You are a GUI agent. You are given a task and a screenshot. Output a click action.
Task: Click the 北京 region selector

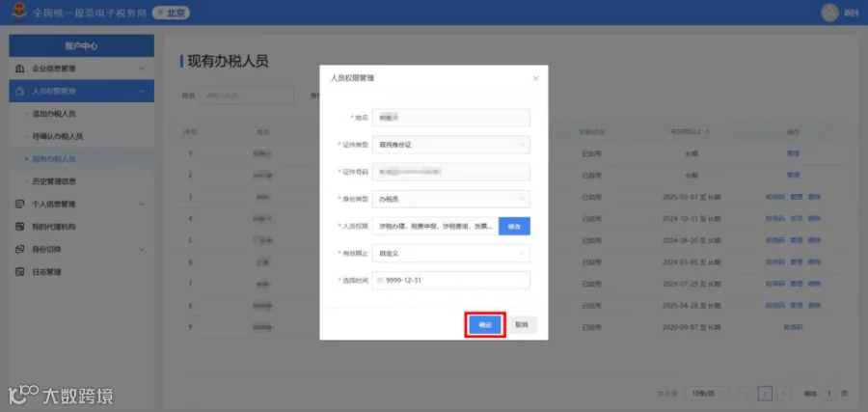pyautogui.click(x=171, y=13)
